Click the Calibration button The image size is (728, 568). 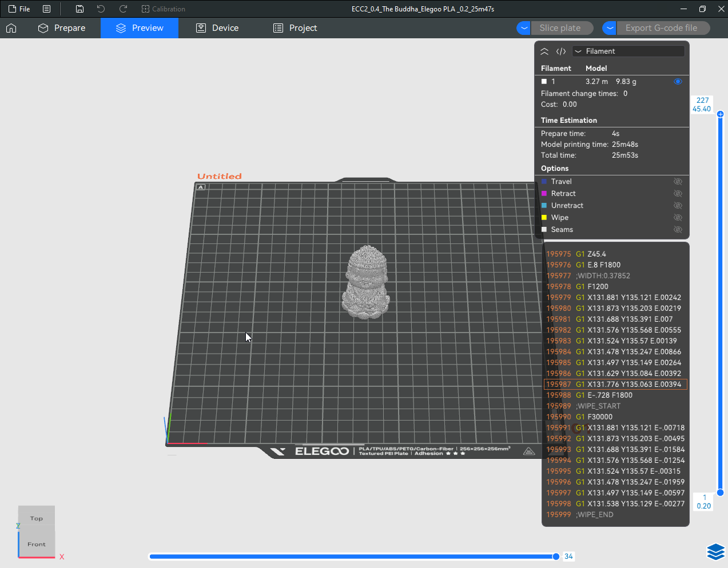click(x=163, y=9)
